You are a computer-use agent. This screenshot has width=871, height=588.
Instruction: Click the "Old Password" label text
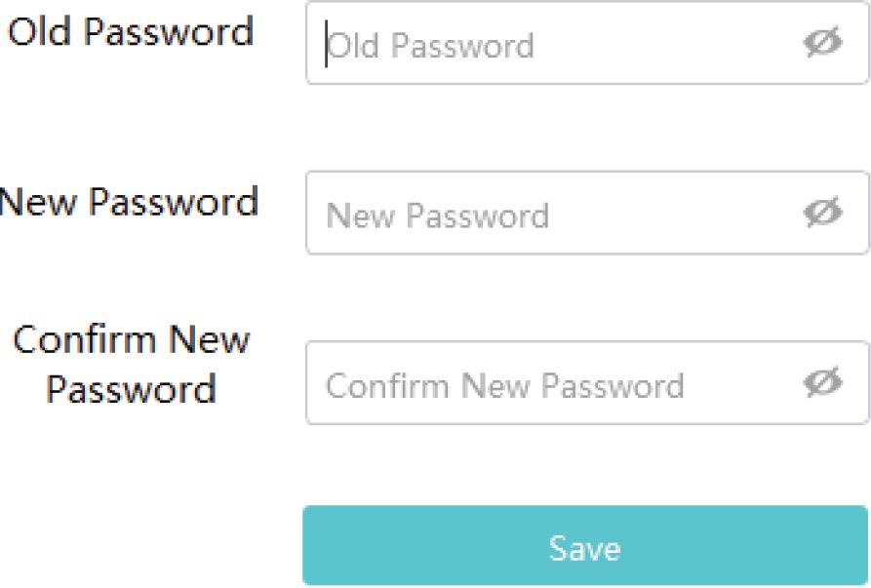[x=131, y=31]
